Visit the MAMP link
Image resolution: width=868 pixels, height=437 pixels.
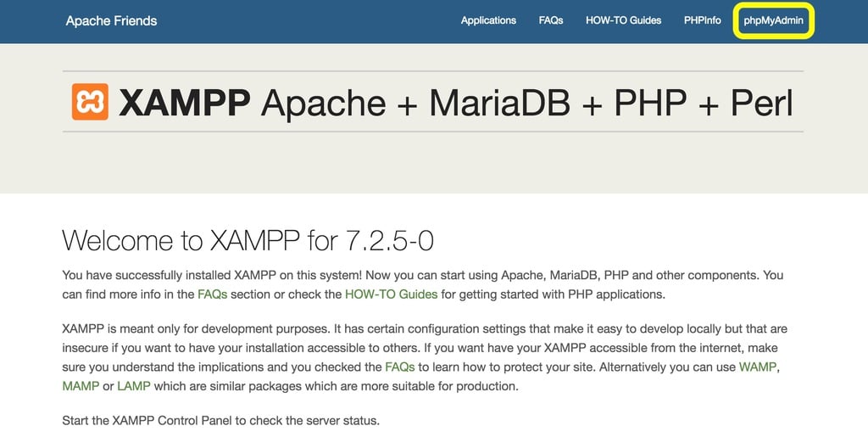[81, 386]
